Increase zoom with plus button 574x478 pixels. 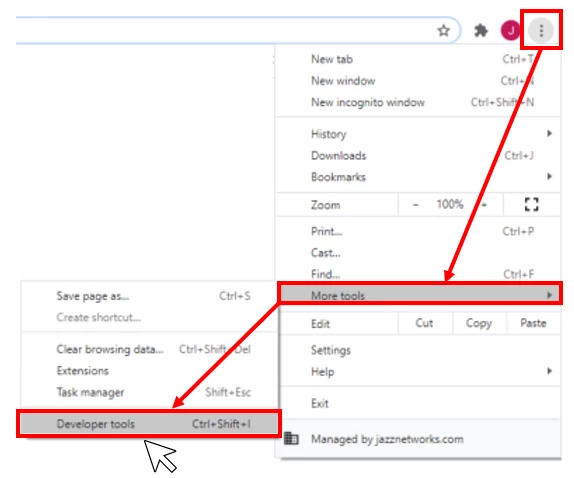tap(484, 205)
